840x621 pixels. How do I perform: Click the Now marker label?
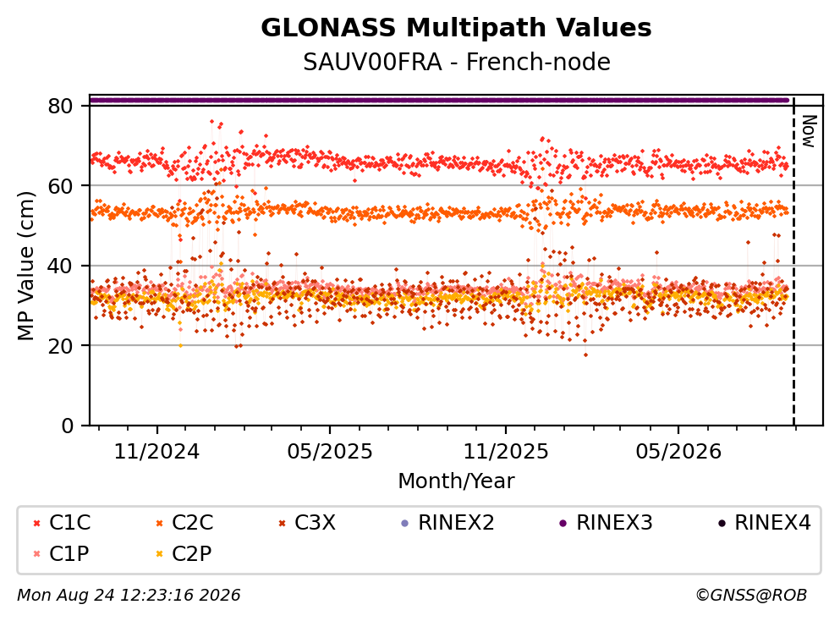point(809,131)
